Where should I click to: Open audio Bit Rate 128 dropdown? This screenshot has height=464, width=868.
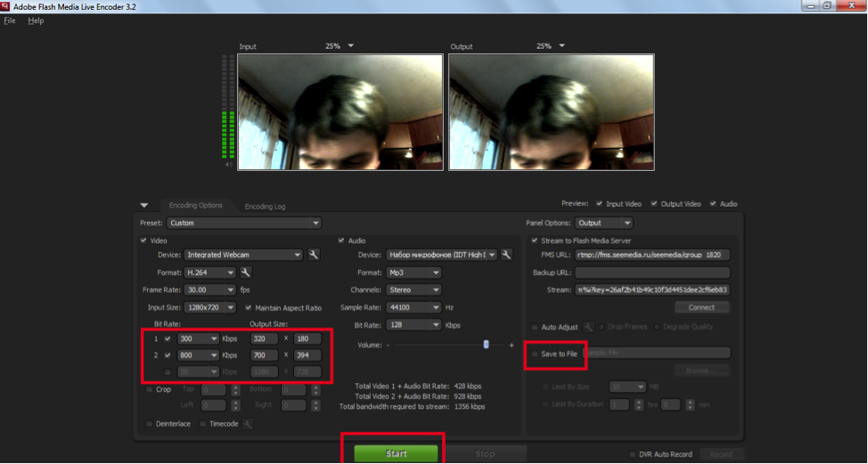[x=414, y=325]
